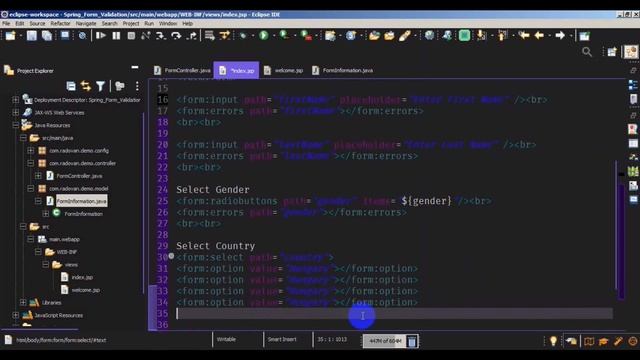This screenshot has width=640, height=360.
Task: Click the Open Type folder icon
Action: 374,36
